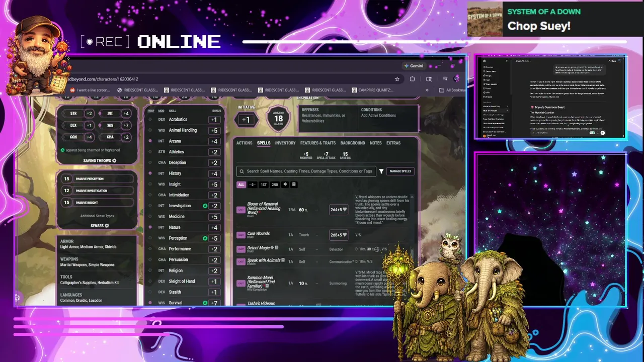This screenshot has height=362, width=644.
Task: Roll 2d4+5 healing for Bloom of Renewal
Action: (338, 210)
